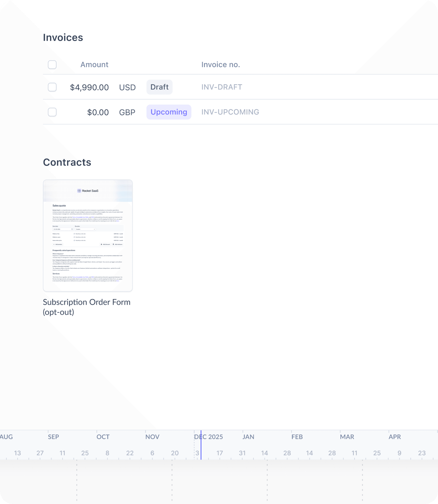Open the Duration dropdown set to Custom
This screenshot has width=438, height=504.
(85, 229)
